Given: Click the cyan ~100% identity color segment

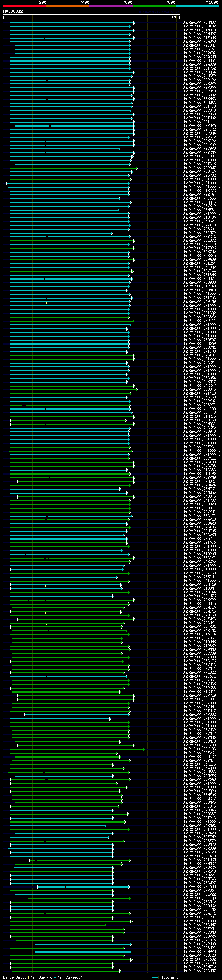Looking at the screenshot, I should [x=197, y=6].
